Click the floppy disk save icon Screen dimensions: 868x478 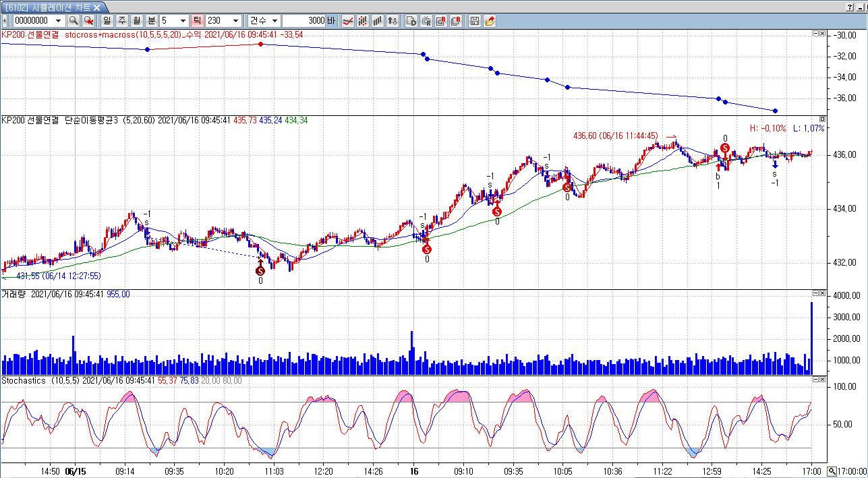(x=474, y=21)
